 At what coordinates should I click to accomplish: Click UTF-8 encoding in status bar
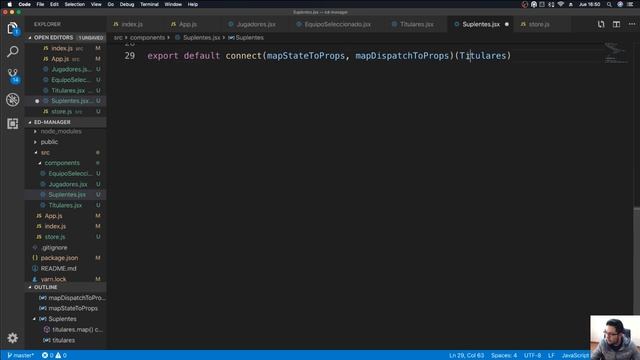[532, 356]
